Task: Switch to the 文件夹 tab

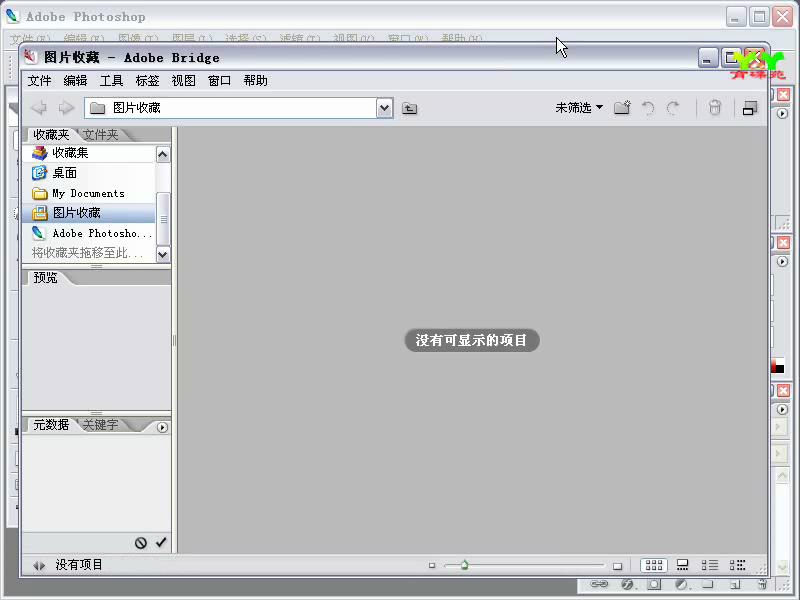Action: [101, 135]
